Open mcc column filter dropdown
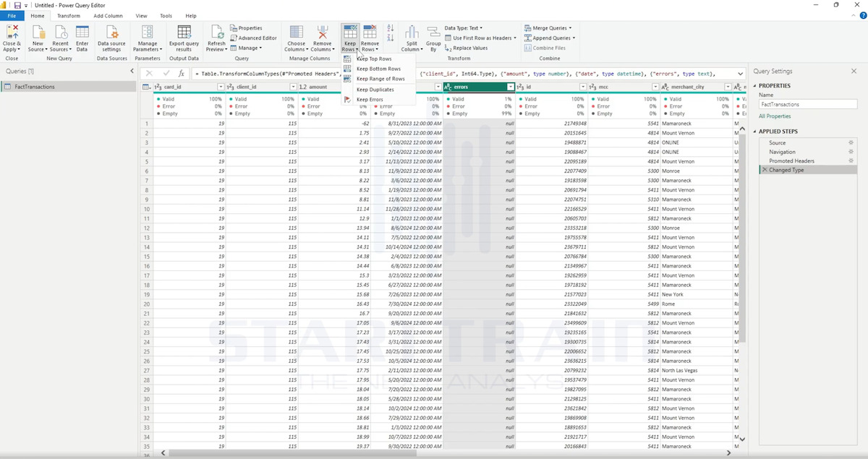 [654, 87]
